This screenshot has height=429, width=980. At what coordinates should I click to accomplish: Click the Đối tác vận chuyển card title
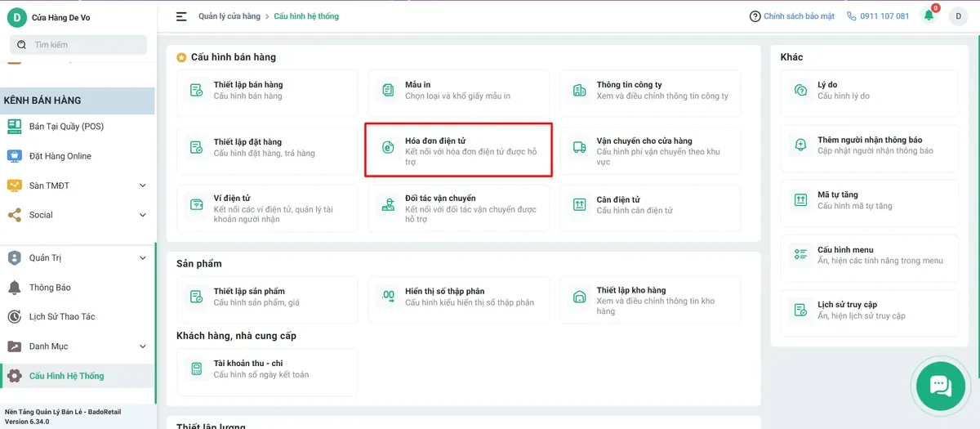(x=440, y=199)
